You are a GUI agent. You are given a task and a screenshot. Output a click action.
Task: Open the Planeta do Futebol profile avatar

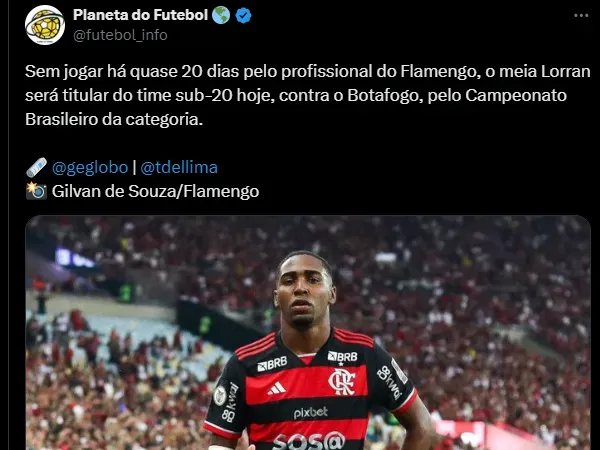(45, 24)
